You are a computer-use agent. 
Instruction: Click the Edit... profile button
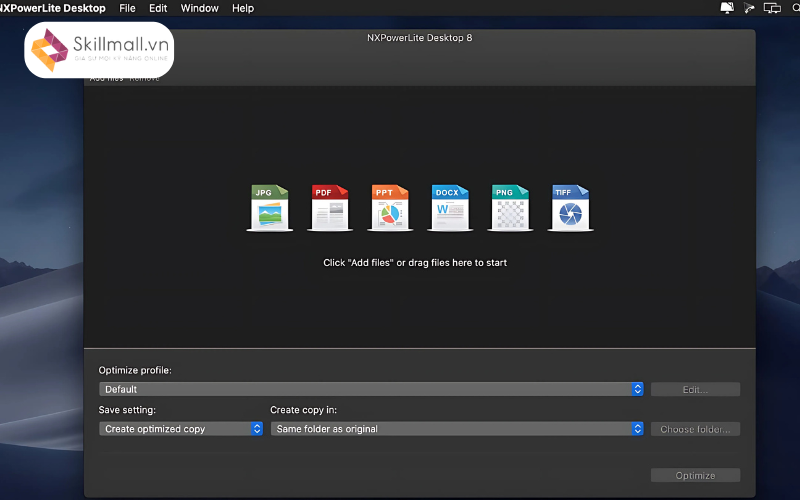point(695,389)
